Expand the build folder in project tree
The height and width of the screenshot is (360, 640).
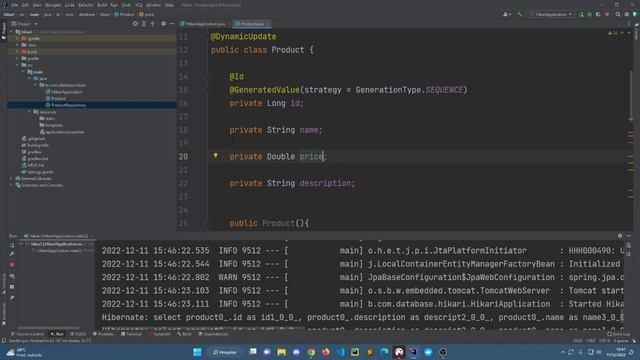point(18,52)
